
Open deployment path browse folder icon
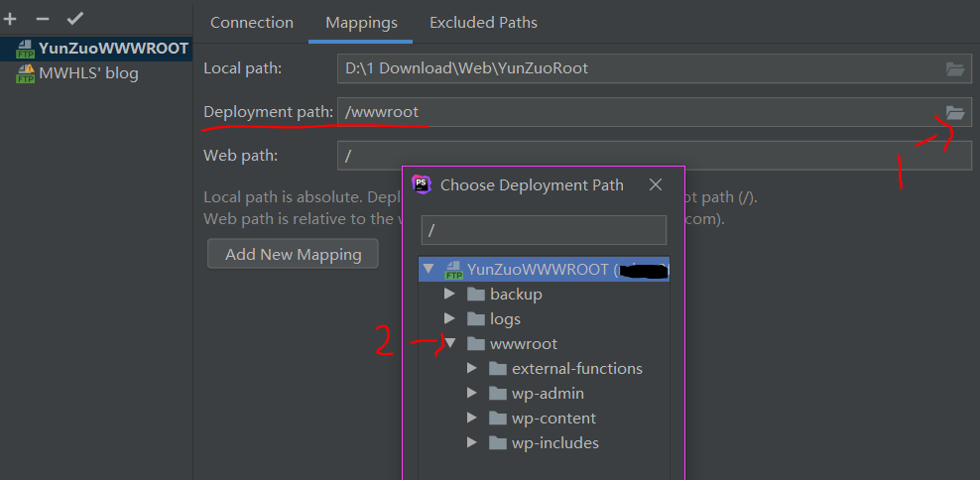tap(954, 113)
